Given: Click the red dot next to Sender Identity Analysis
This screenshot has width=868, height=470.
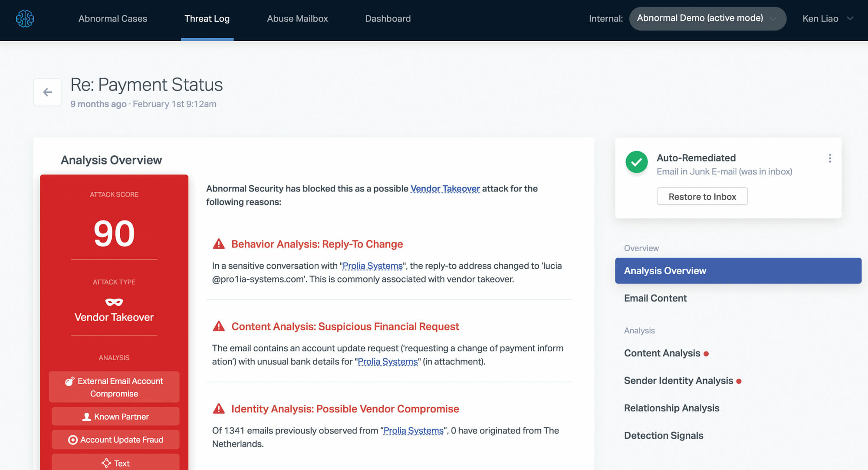Looking at the screenshot, I should pyautogui.click(x=739, y=381).
